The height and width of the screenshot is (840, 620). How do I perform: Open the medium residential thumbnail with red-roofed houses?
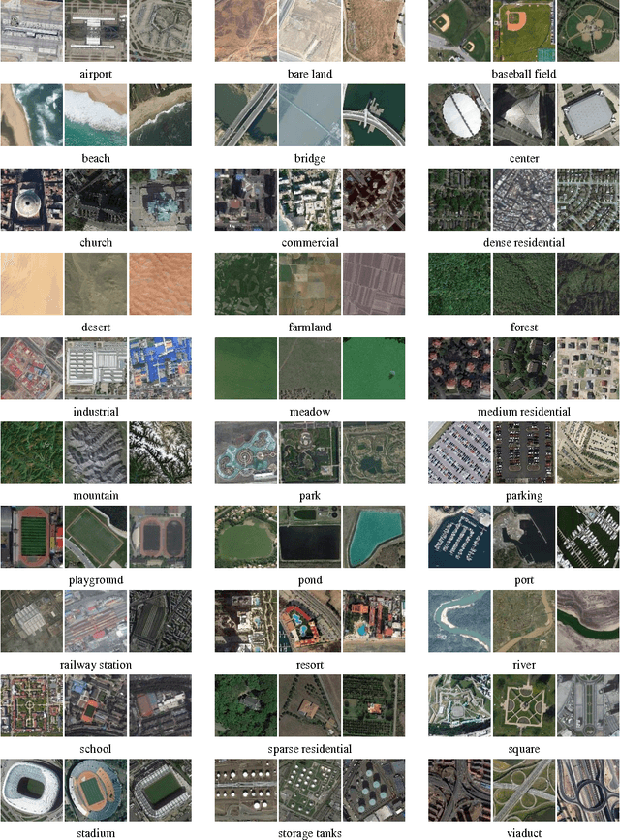tap(459, 368)
